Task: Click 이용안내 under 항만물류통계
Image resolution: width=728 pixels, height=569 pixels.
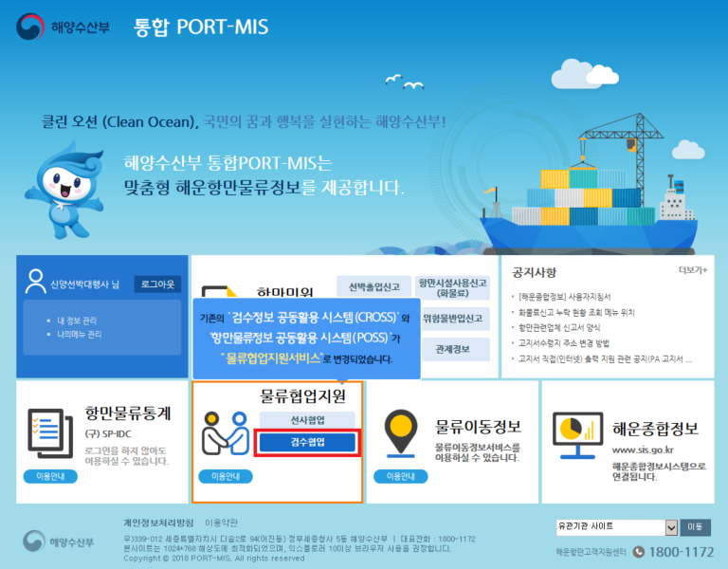Action: [50, 476]
